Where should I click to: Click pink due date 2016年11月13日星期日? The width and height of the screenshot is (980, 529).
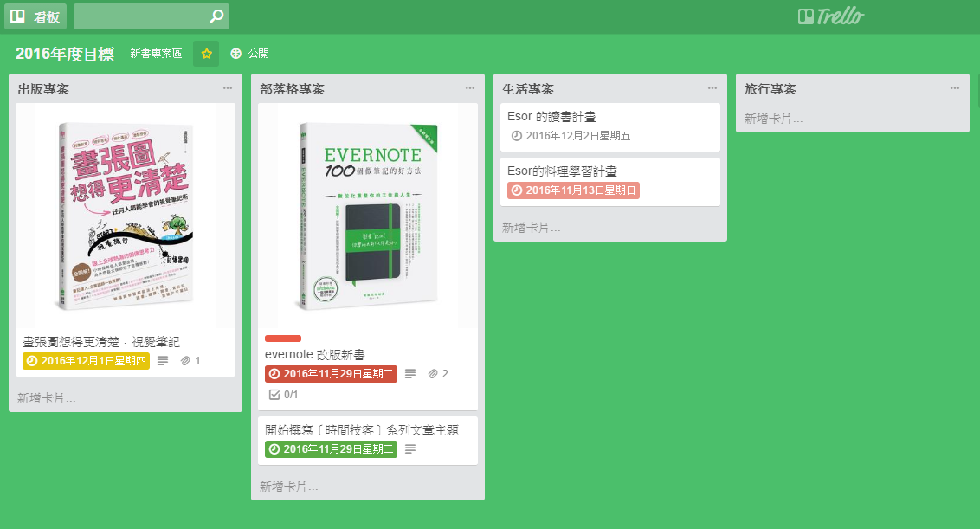click(574, 190)
